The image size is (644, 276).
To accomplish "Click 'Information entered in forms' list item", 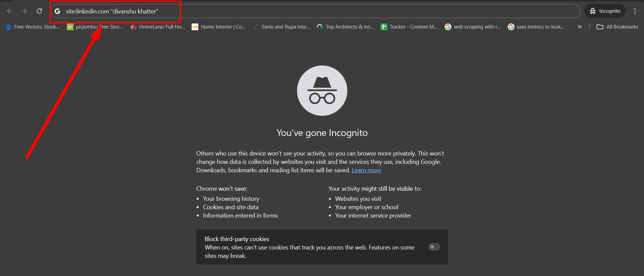I will (241, 216).
